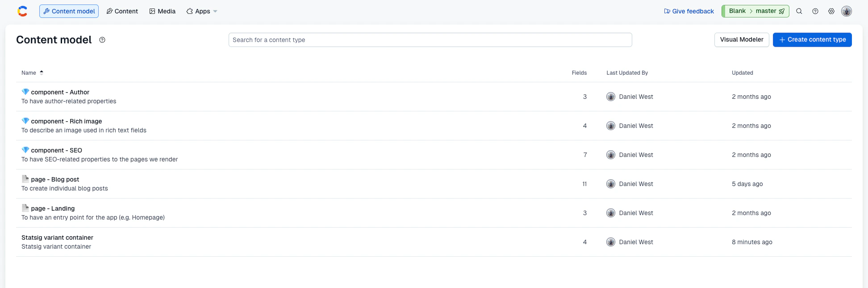868x288 pixels.
Task: Click Daniel West avatar in page - Landing row
Action: coord(611,213)
